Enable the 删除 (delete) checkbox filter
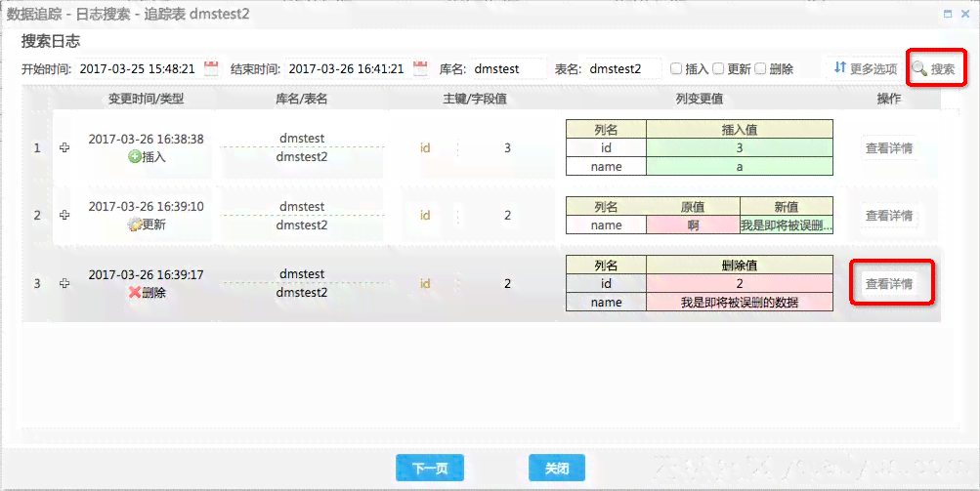Screen dimensions: 980x491 coord(760,68)
